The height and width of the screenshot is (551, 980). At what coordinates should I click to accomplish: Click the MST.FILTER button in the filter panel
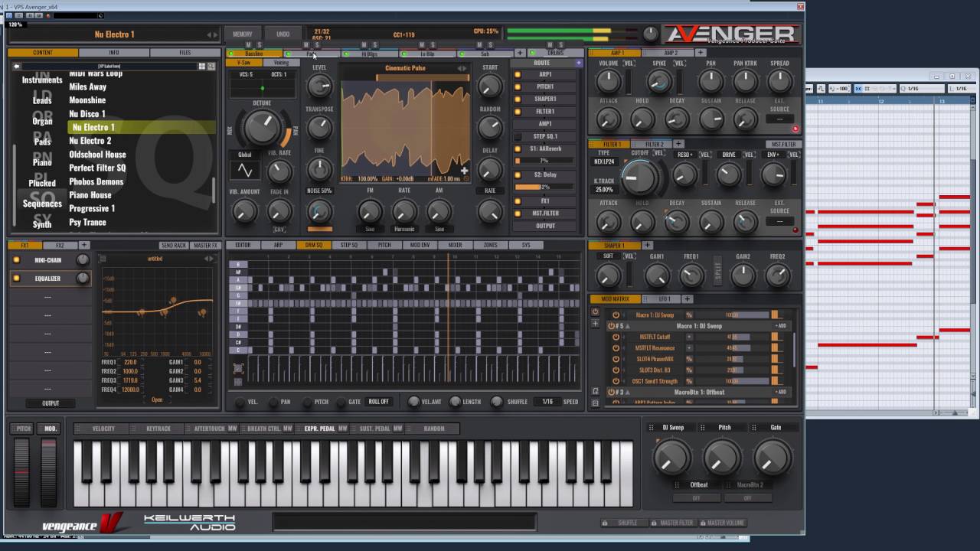pyautogui.click(x=783, y=144)
